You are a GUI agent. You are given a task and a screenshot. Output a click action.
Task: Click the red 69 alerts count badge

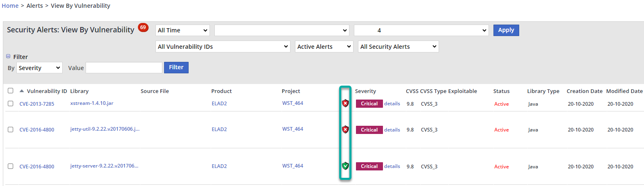[x=143, y=27]
